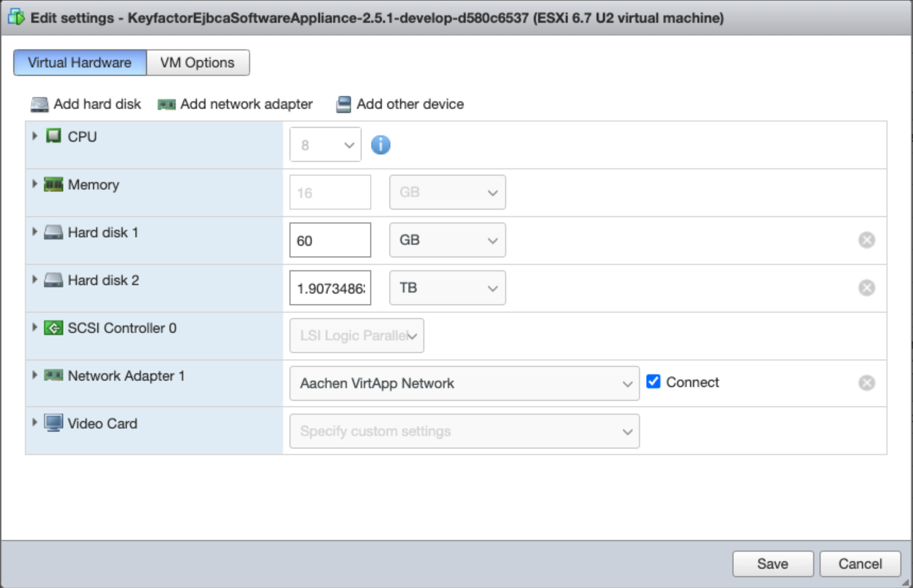
Task: Click the Video Card monitor icon
Action: coord(53,423)
